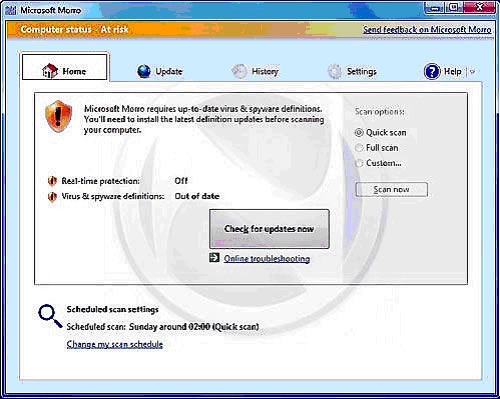Expand the Help dropdown arrow
Screen dimensions: 500x399
(x=472, y=71)
